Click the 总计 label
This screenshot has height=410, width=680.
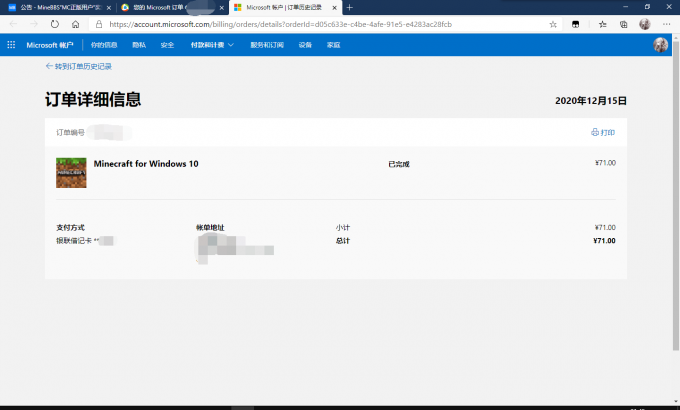(343, 240)
